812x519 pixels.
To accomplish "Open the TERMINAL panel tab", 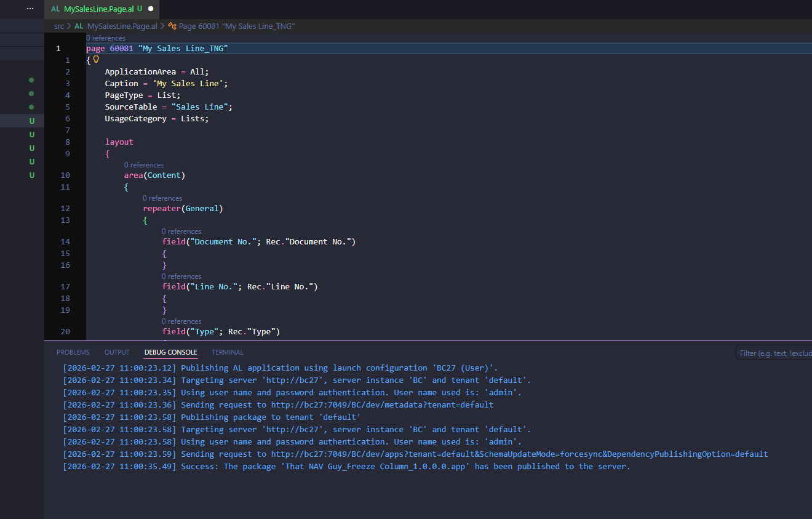I will 228,352.
